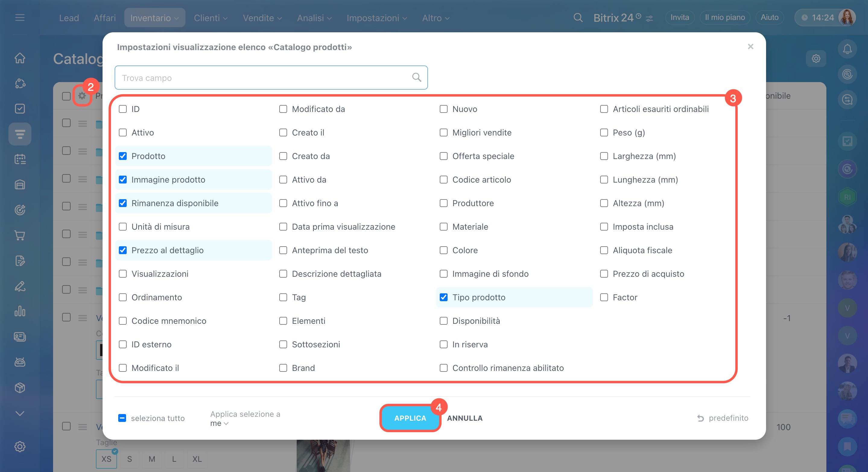Switch to the Lead tab

pos(69,18)
